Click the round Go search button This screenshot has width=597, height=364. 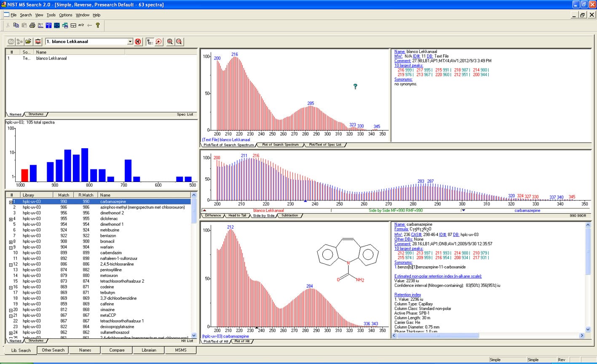pos(11,41)
